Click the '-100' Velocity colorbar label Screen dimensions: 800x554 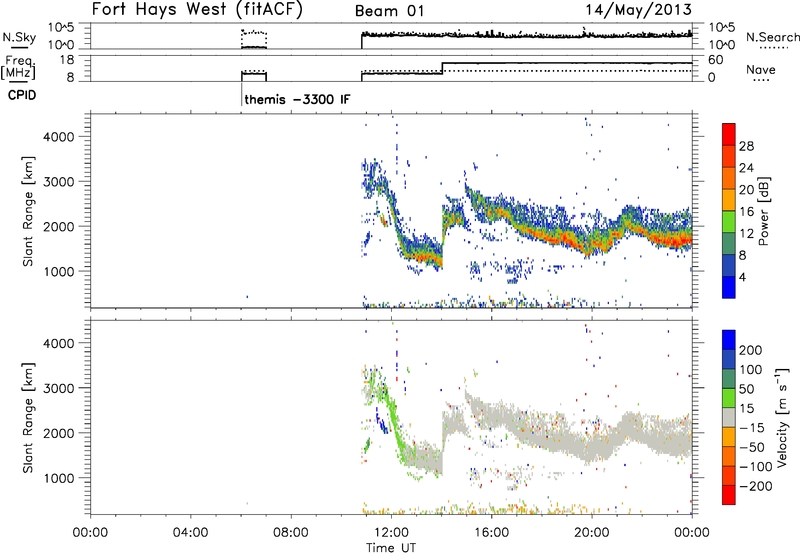click(756, 467)
